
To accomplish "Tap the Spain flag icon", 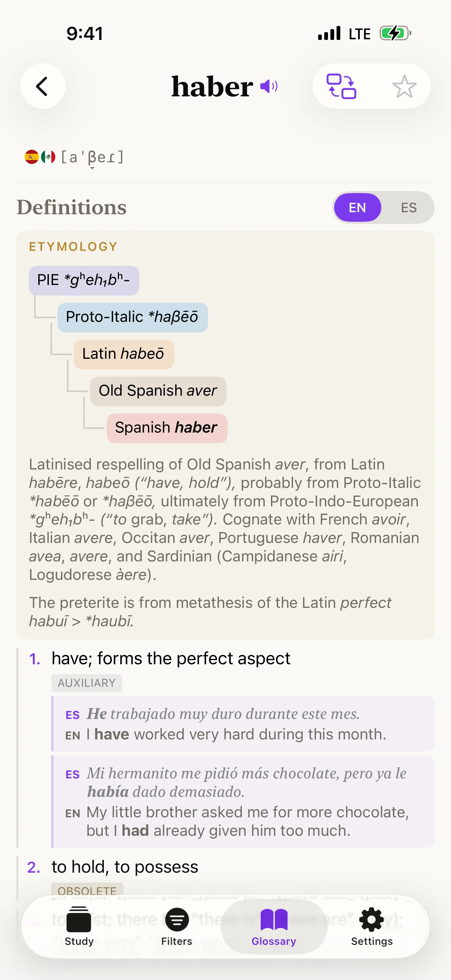I will pyautogui.click(x=31, y=157).
